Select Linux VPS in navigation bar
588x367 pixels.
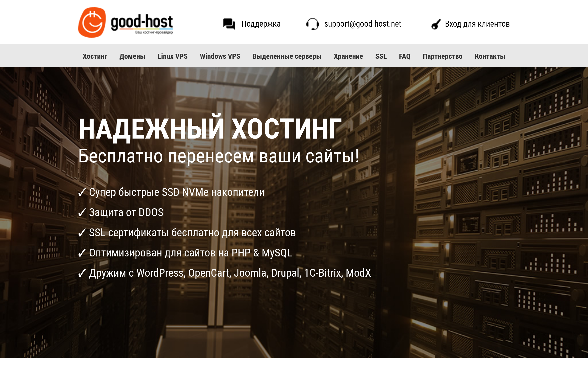point(172,56)
